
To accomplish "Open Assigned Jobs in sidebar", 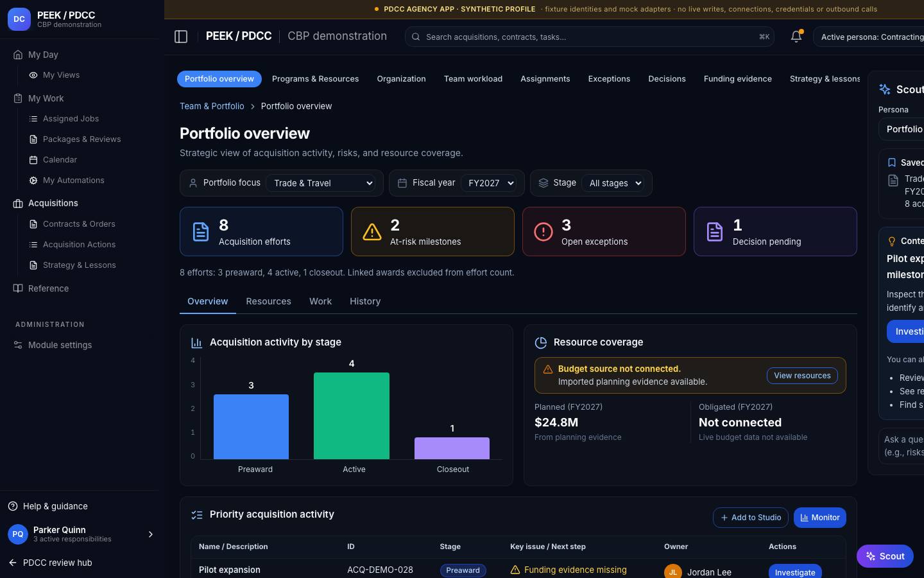I will coord(71,119).
